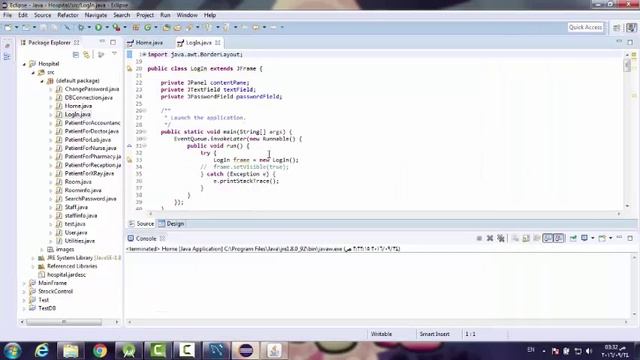Select PatientForDoctor.java in Package Explorer
The width and height of the screenshot is (640, 360).
coord(92,131)
